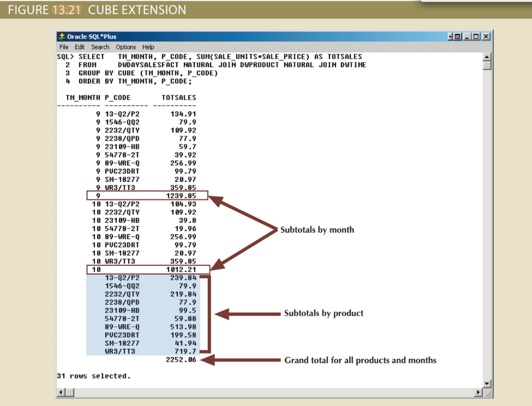532x406 pixels.
Task: Open the Oracle SQL*Plus title bar system icon
Action: pos(62,36)
